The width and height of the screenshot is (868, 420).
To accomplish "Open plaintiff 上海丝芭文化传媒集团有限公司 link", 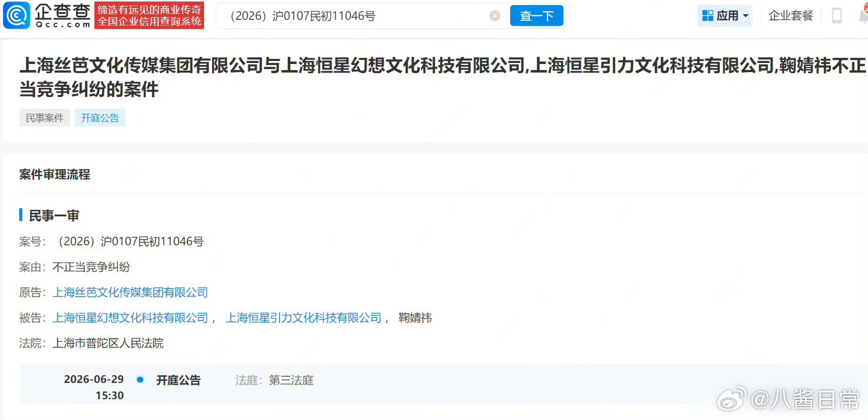I will point(130,293).
